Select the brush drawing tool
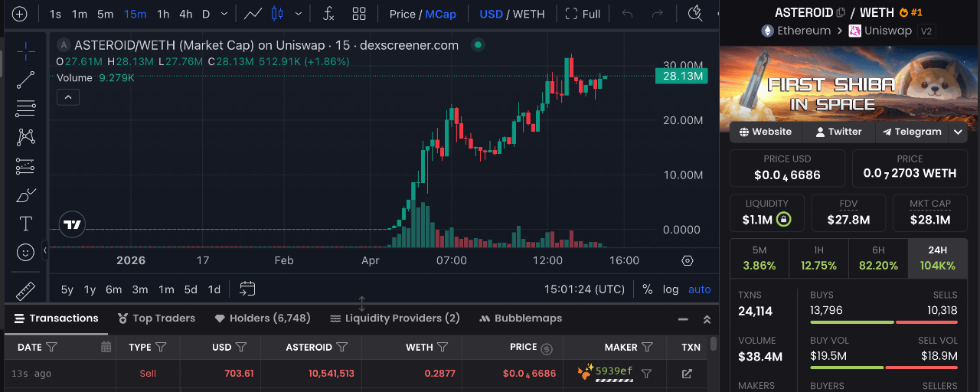Screen dimensions: 980x392 point(25,194)
